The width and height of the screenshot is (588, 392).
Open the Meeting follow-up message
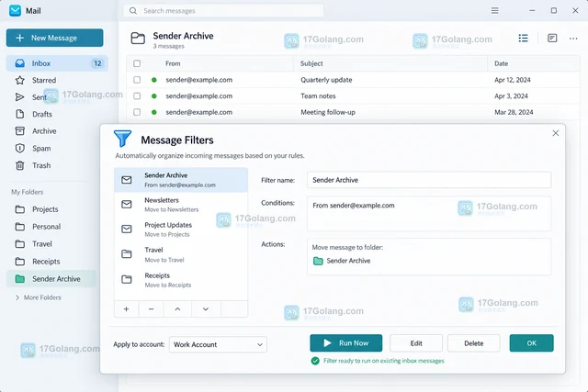pyautogui.click(x=353, y=112)
